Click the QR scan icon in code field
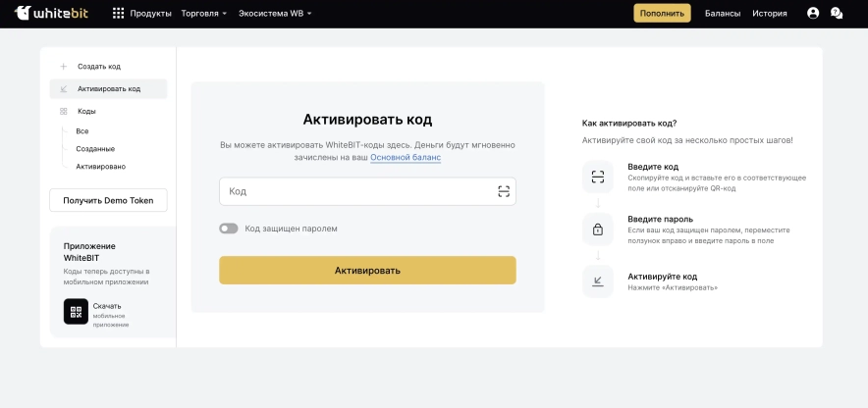Viewport: 868px width, 408px height. tap(504, 191)
